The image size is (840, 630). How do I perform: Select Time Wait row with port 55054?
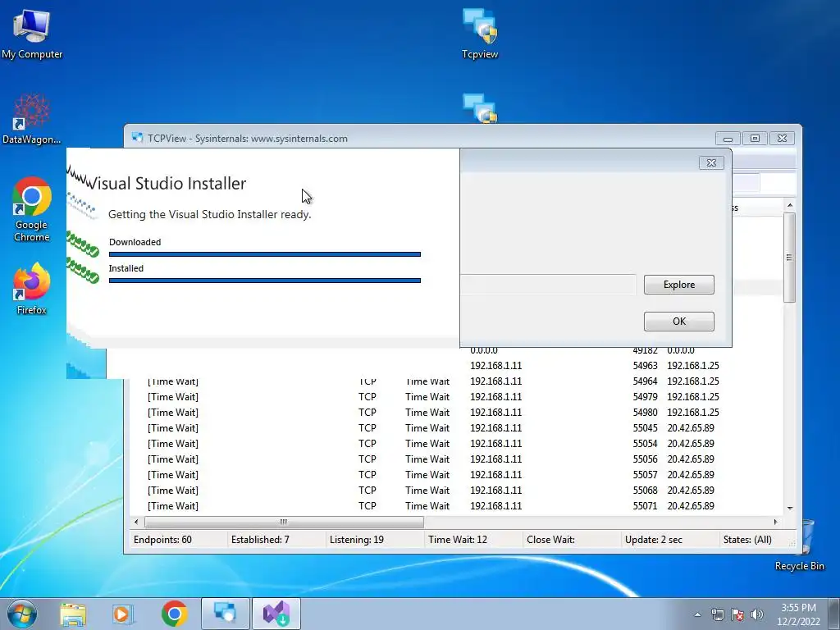[x=456, y=444]
